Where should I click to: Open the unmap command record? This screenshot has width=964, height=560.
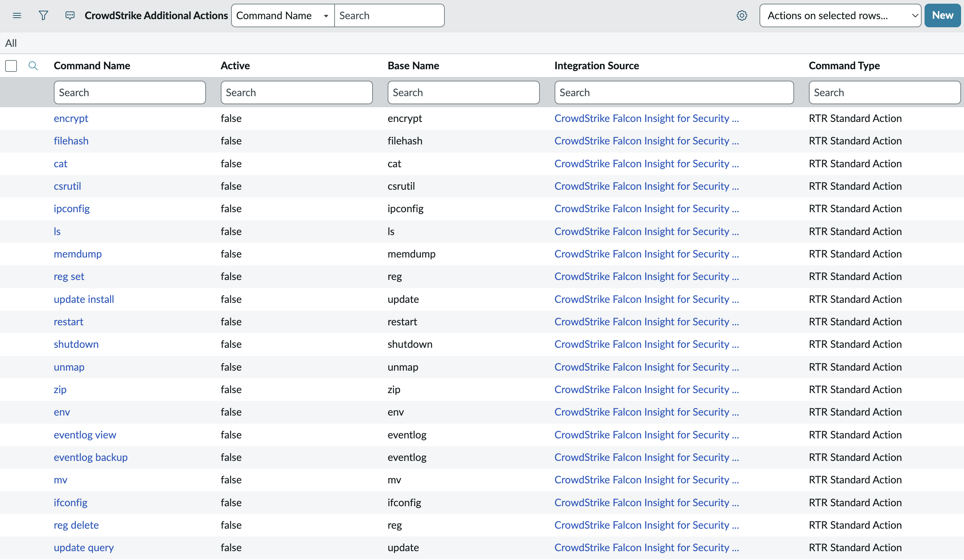[69, 367]
